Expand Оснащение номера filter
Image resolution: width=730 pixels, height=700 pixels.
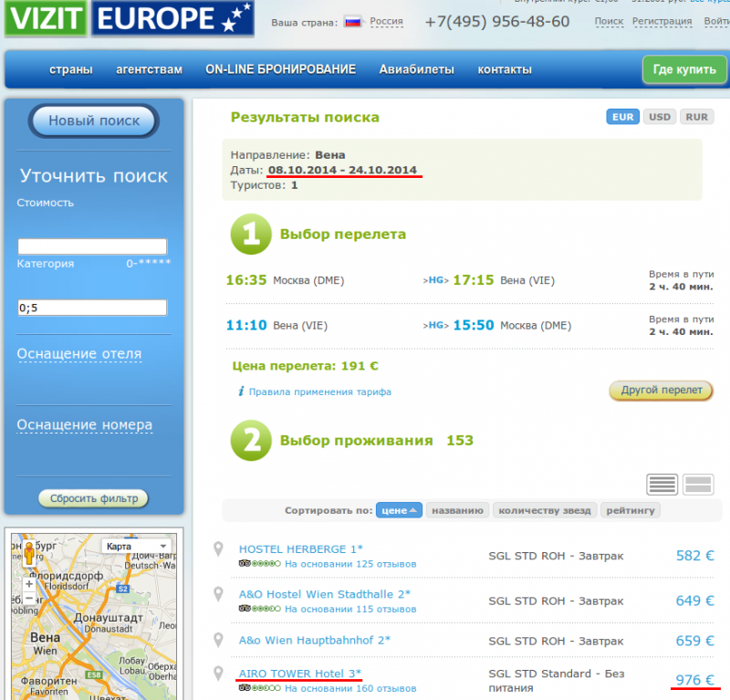pyautogui.click(x=85, y=424)
